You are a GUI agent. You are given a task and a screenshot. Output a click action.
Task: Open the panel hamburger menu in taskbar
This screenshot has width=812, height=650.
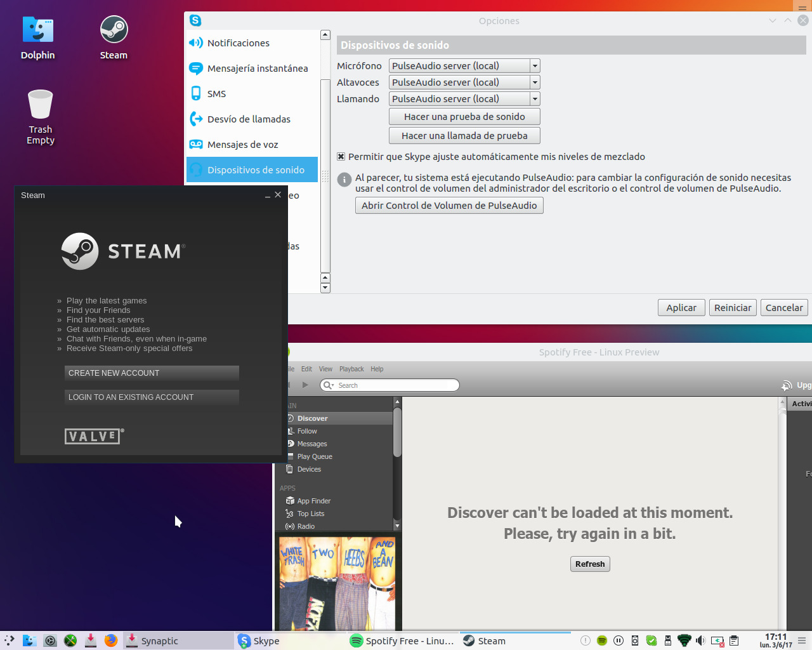coord(802,640)
